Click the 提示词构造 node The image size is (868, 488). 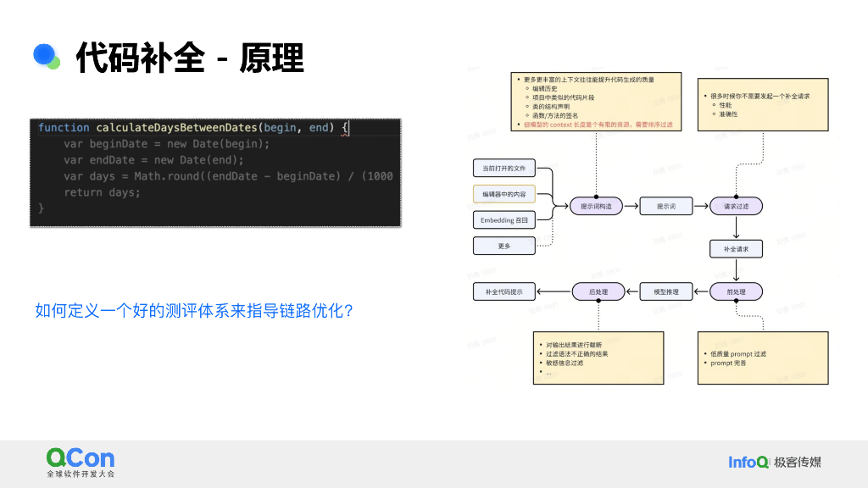[x=596, y=207]
